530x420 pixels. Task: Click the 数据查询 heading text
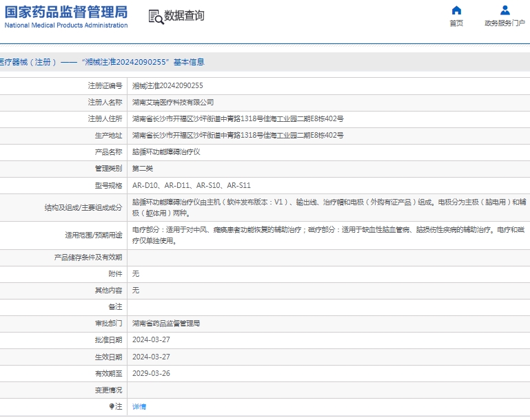(x=184, y=16)
